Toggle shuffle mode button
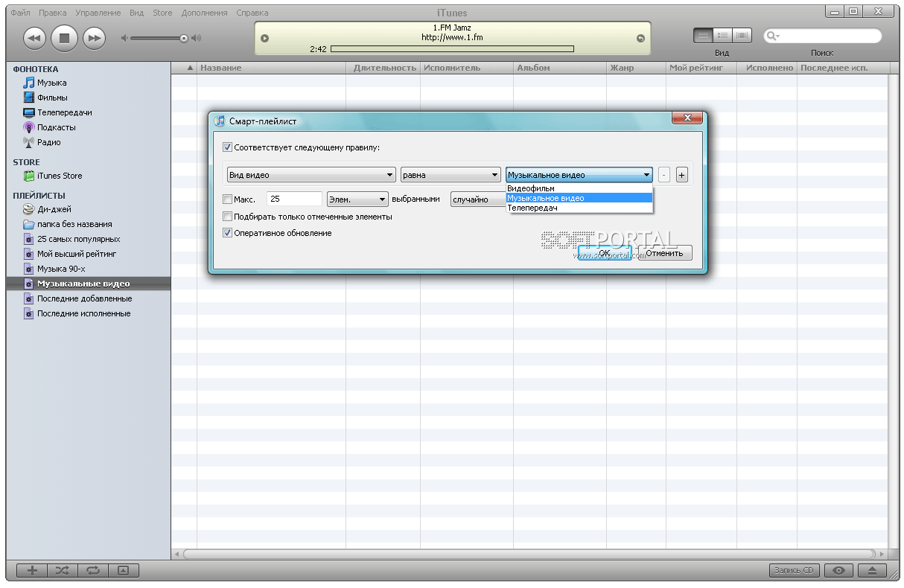904x588 pixels. point(63,570)
